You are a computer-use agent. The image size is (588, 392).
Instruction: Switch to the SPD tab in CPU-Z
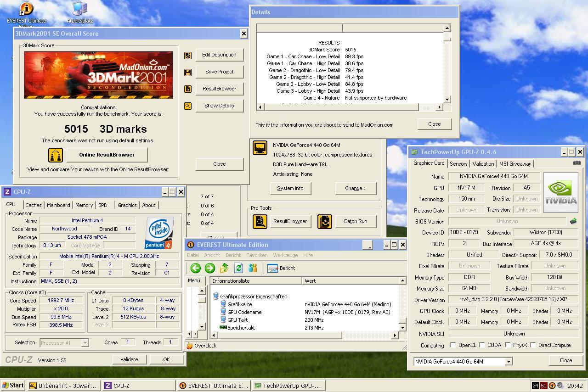coord(103,205)
